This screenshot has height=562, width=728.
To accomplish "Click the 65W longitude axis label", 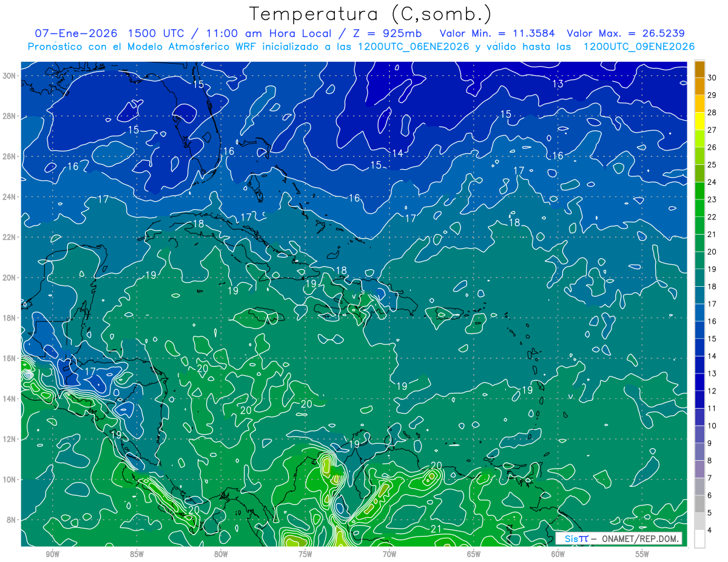I will point(474,554).
